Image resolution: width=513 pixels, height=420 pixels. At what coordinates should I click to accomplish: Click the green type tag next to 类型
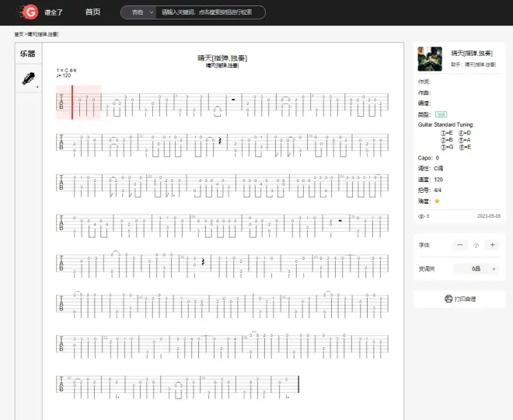point(441,114)
